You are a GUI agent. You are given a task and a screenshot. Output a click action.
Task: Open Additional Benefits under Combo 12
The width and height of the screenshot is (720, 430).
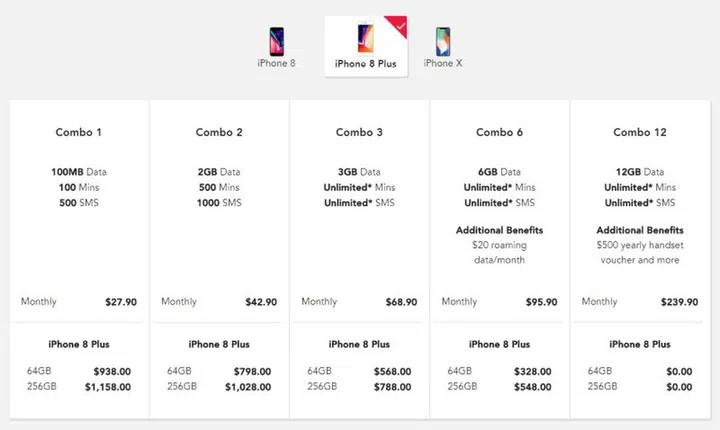click(x=639, y=230)
